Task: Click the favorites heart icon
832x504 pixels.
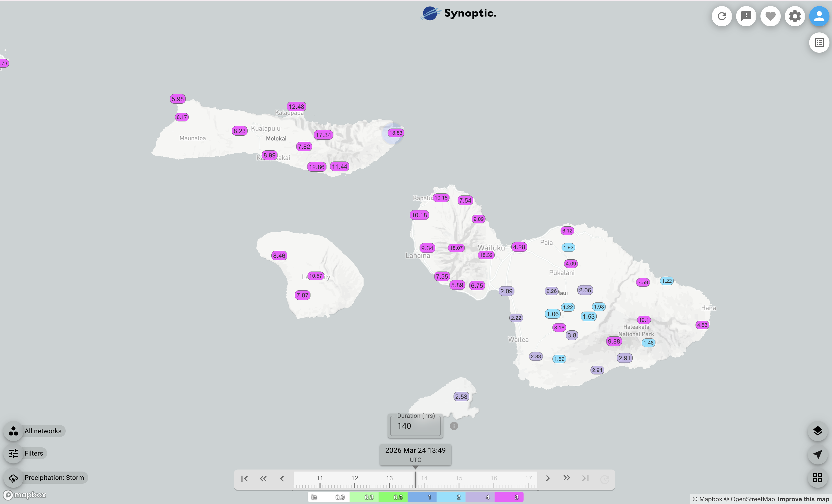Action: pyautogui.click(x=770, y=16)
